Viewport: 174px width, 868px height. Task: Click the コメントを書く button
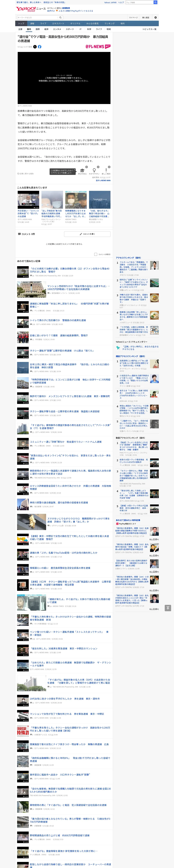(87, 234)
